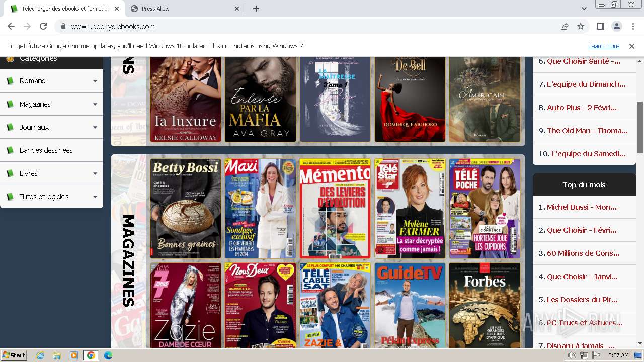Go back to the previous page
644x362 pixels.
click(11, 26)
